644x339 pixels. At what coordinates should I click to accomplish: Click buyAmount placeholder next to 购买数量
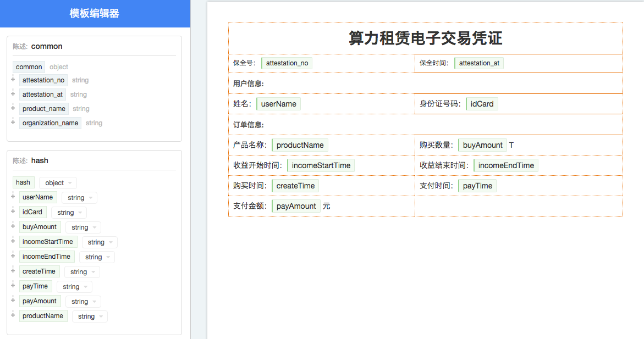[x=483, y=145]
